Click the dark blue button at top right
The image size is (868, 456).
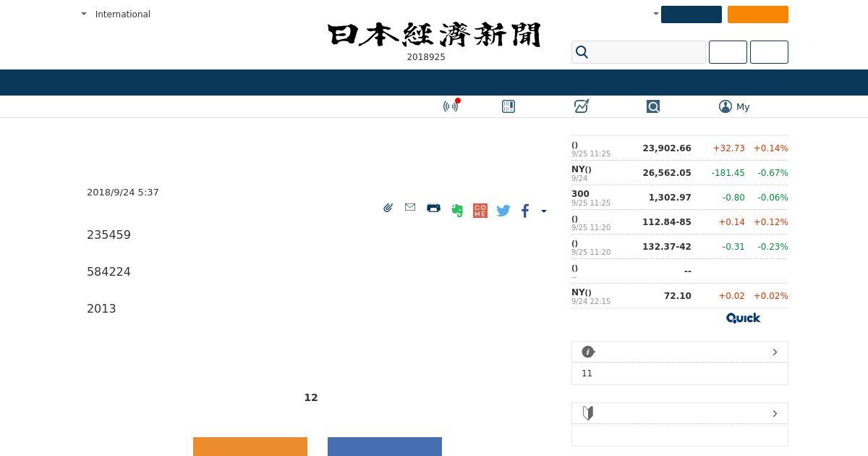[692, 14]
